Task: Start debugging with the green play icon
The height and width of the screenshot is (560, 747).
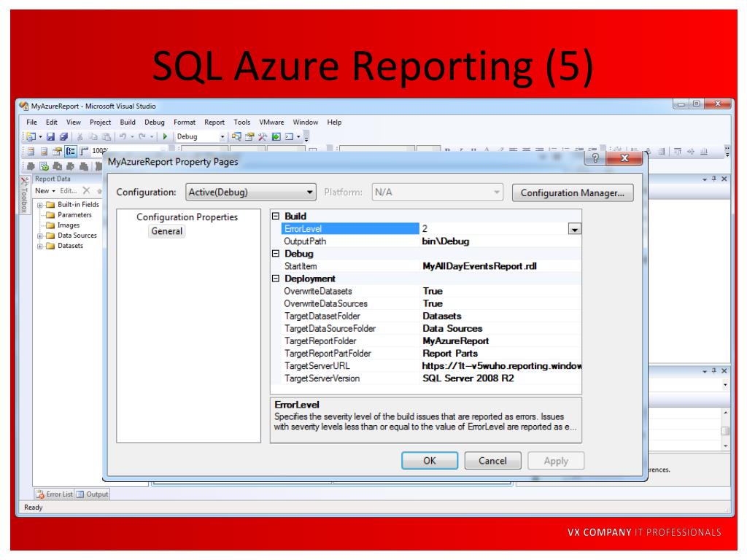Action: pos(165,136)
